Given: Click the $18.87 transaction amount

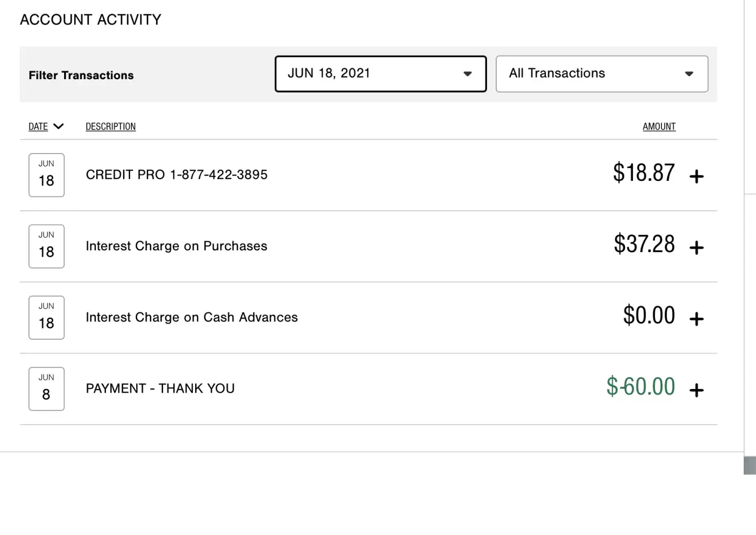Looking at the screenshot, I should 644,173.
